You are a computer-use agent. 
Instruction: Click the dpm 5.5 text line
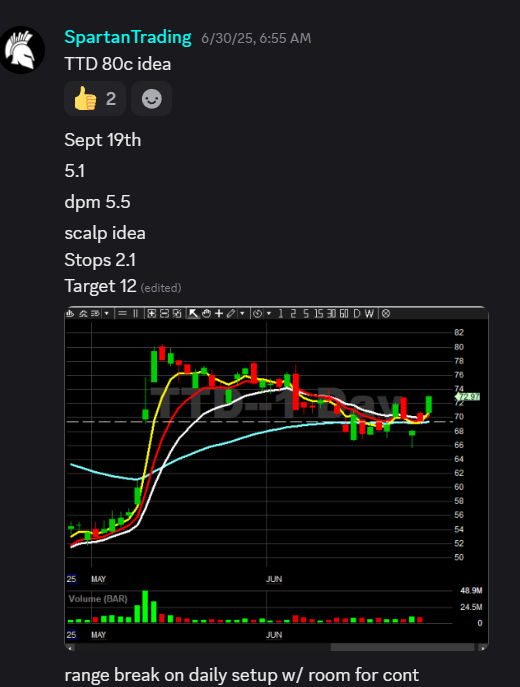pyautogui.click(x=97, y=202)
